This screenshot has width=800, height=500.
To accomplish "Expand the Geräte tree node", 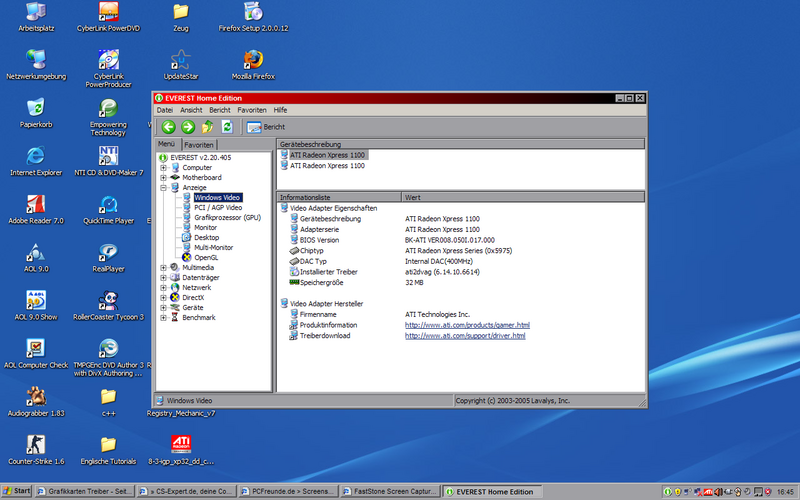I will [x=163, y=308].
